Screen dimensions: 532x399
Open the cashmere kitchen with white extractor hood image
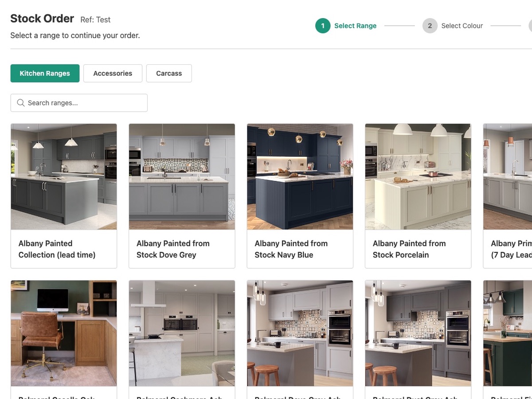click(182, 333)
